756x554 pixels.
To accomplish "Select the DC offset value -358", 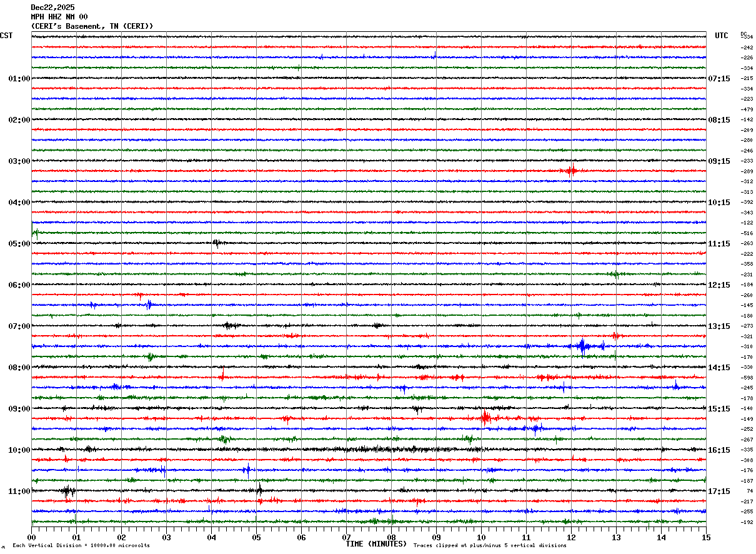I will tap(747, 264).
